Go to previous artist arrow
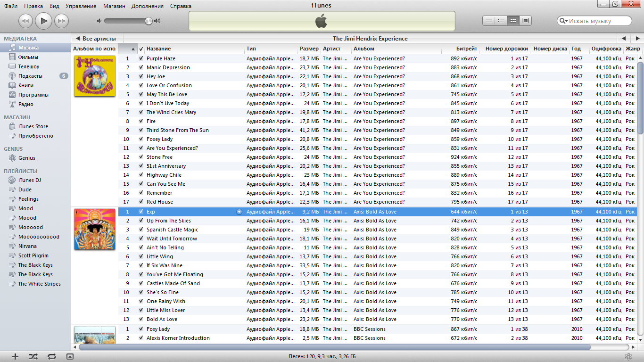 (624, 39)
